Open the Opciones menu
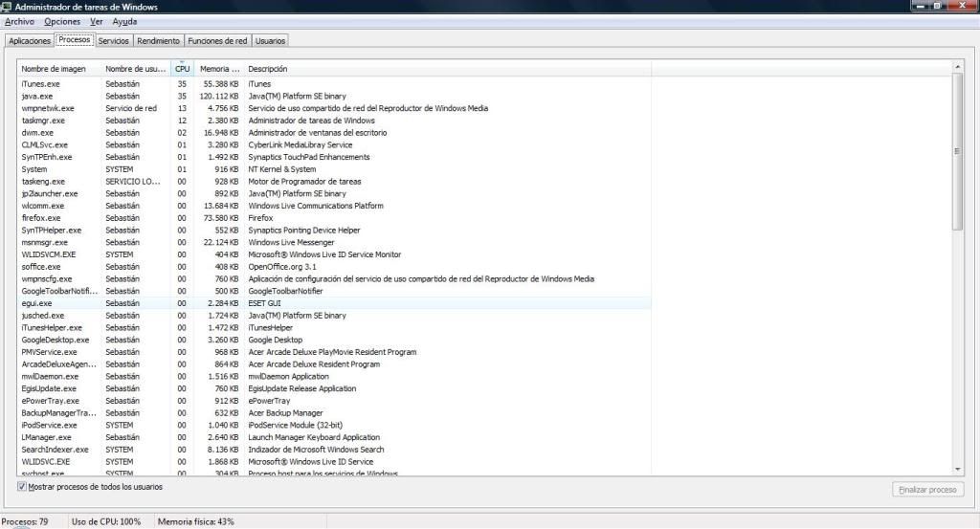Viewport: 980px width, 529px height. (62, 21)
